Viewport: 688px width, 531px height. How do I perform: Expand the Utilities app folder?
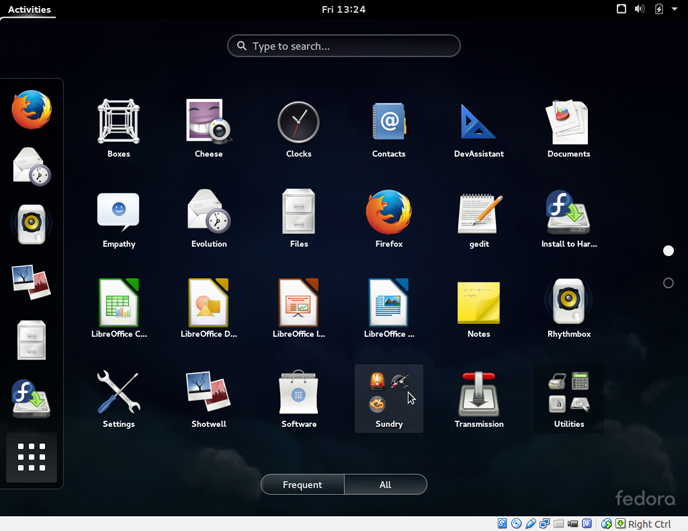568,393
